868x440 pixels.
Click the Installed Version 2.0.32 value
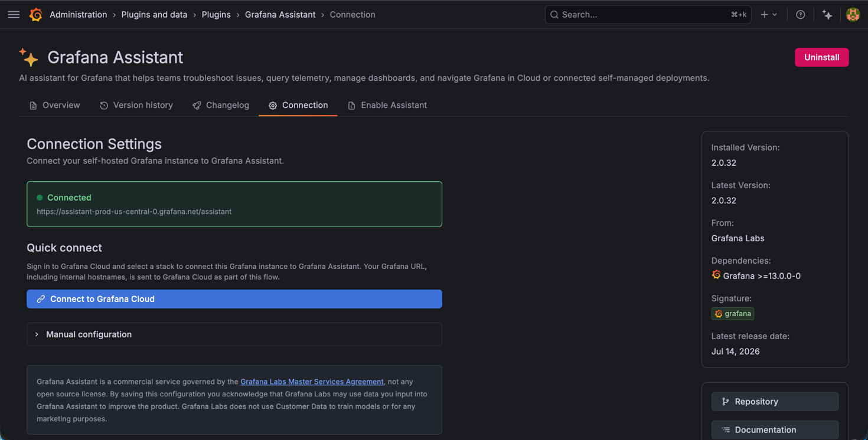pos(724,163)
